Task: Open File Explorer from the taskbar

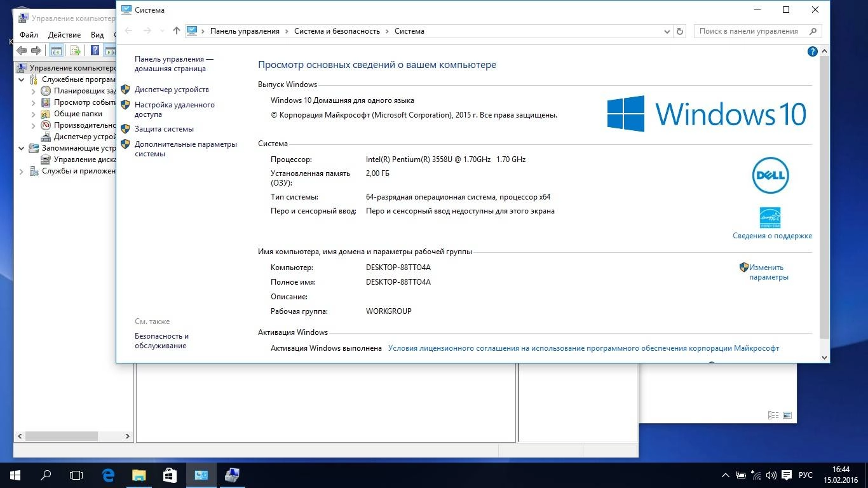Action: point(139,475)
